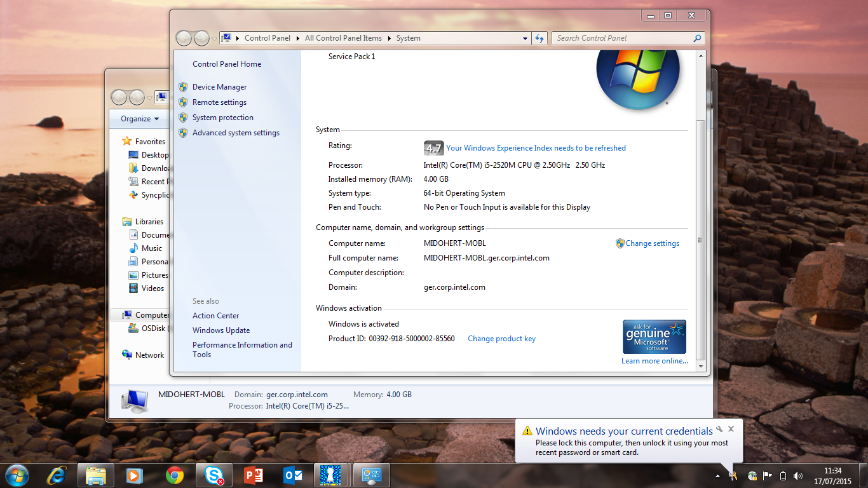
Task: Select Music library in Explorer window
Action: [152, 248]
